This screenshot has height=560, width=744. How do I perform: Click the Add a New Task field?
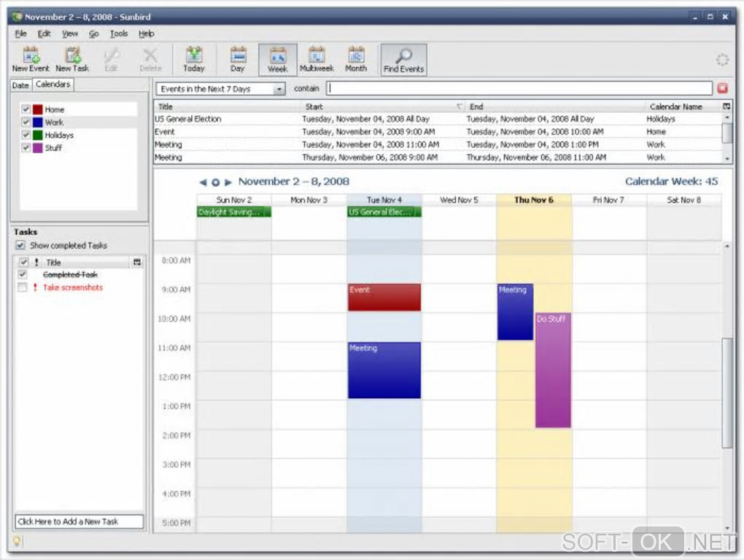click(79, 521)
